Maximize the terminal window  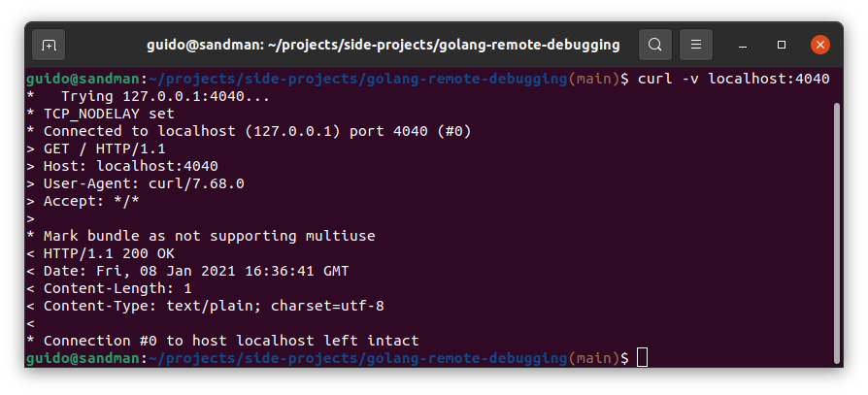(782, 45)
